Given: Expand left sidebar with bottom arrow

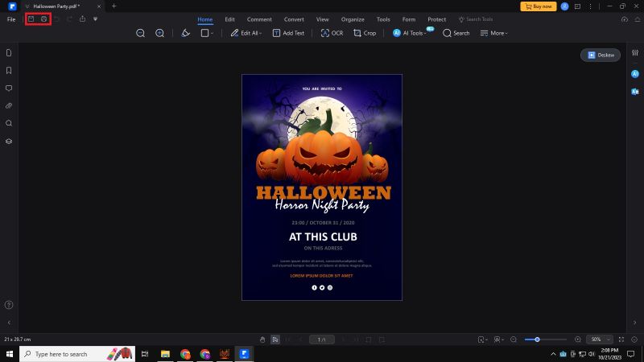Looking at the screenshot, I should (x=9, y=323).
